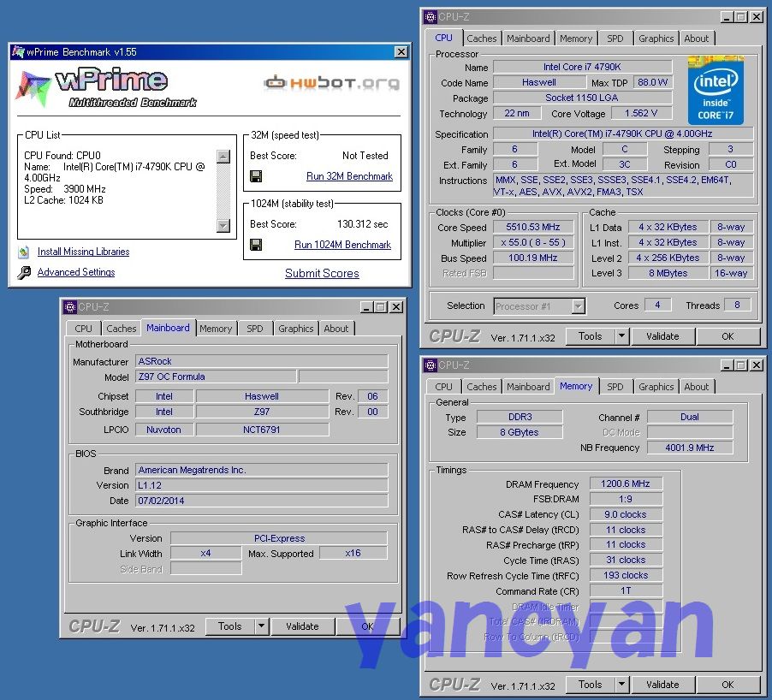Click the save icon beside Run 32M Benchmark
Image resolution: width=772 pixels, height=700 pixels.
(x=256, y=176)
